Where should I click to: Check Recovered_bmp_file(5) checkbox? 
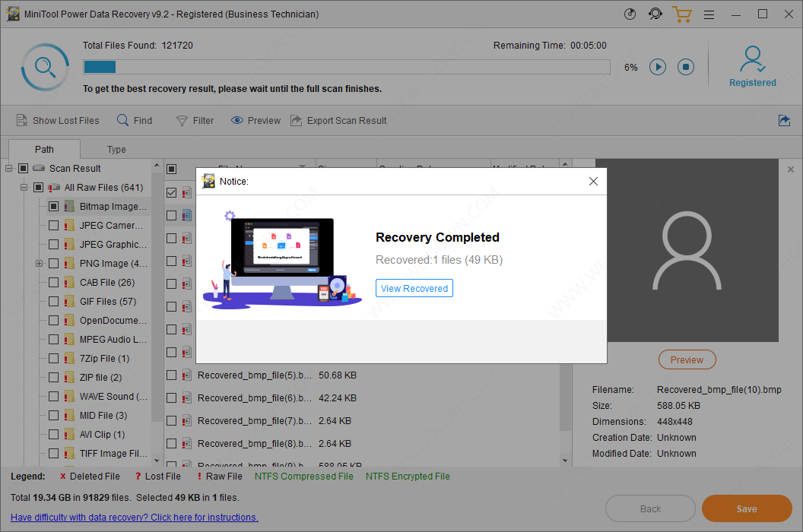pos(172,375)
